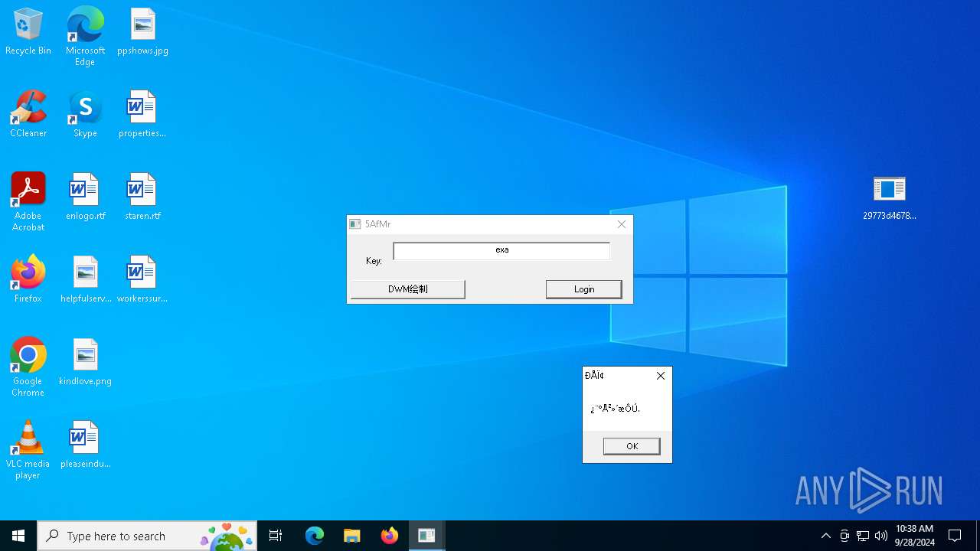
Task: Switch to the 5AfMr app taskbar button
Action: pos(426,536)
